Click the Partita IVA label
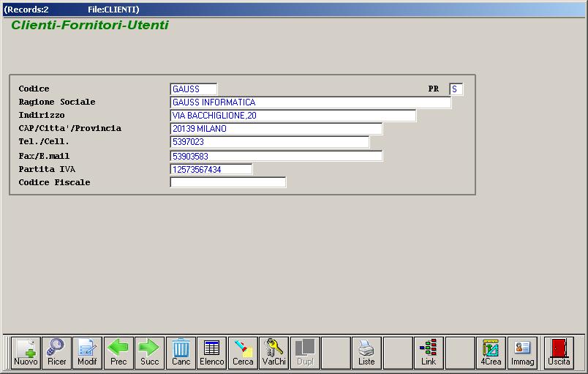588x374 pixels. coord(47,169)
